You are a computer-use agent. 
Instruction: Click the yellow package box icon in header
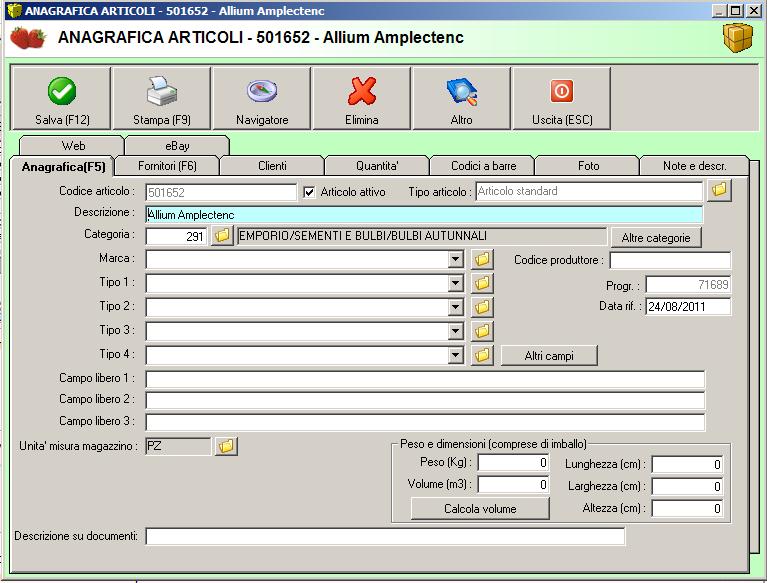tap(738, 38)
